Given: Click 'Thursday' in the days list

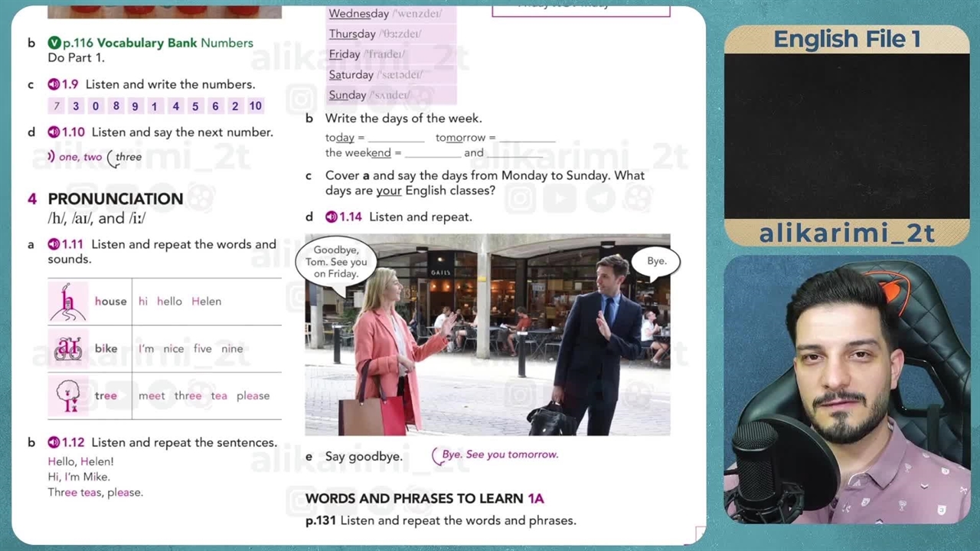Looking at the screenshot, I should [x=352, y=34].
